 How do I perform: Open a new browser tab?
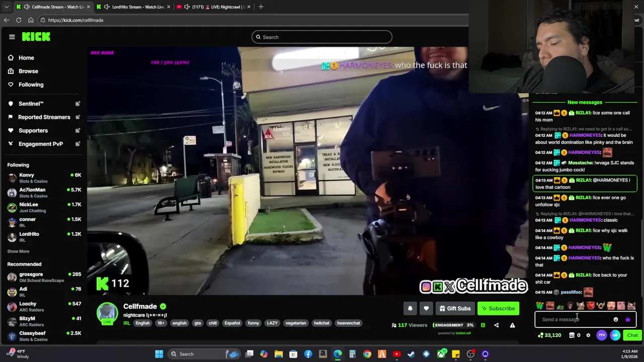pos(261,7)
